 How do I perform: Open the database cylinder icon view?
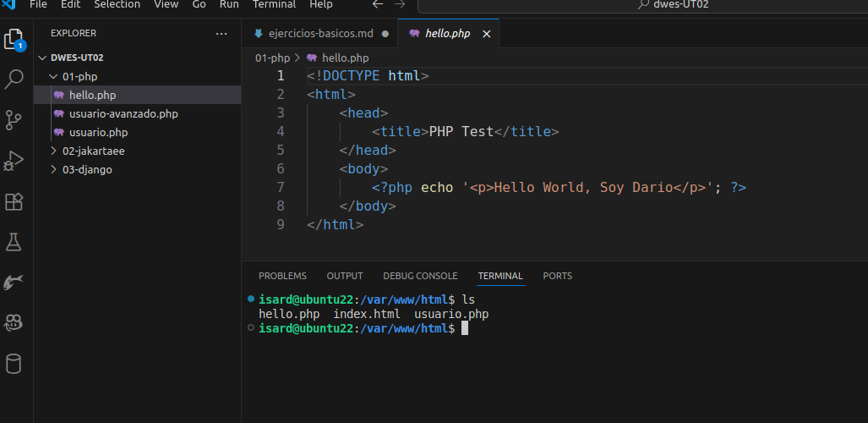(14, 365)
